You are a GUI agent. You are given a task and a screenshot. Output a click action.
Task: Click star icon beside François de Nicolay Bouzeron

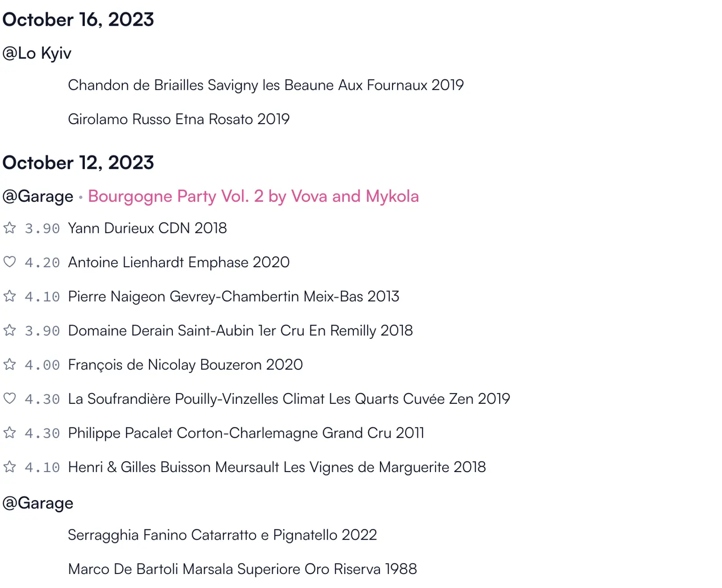[9, 364]
